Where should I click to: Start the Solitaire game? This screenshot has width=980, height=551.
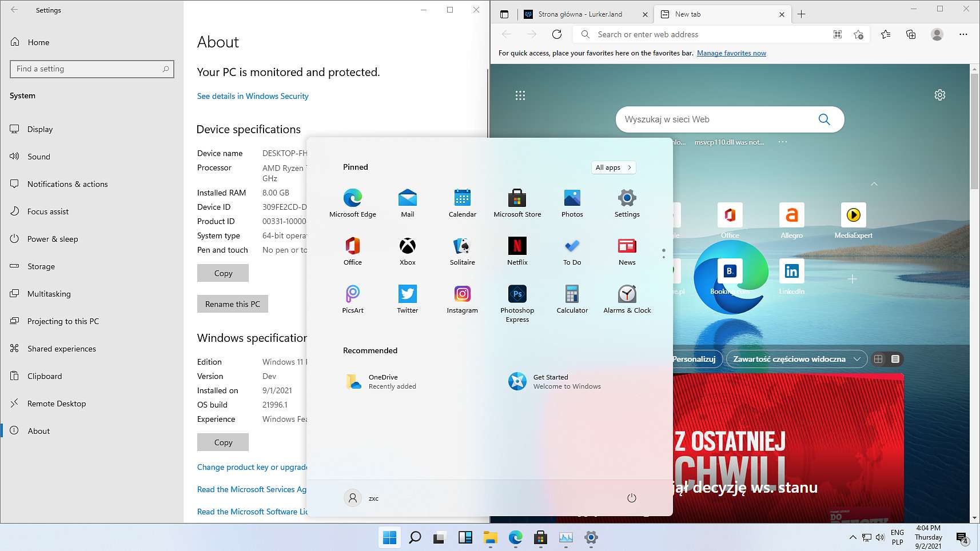point(463,251)
